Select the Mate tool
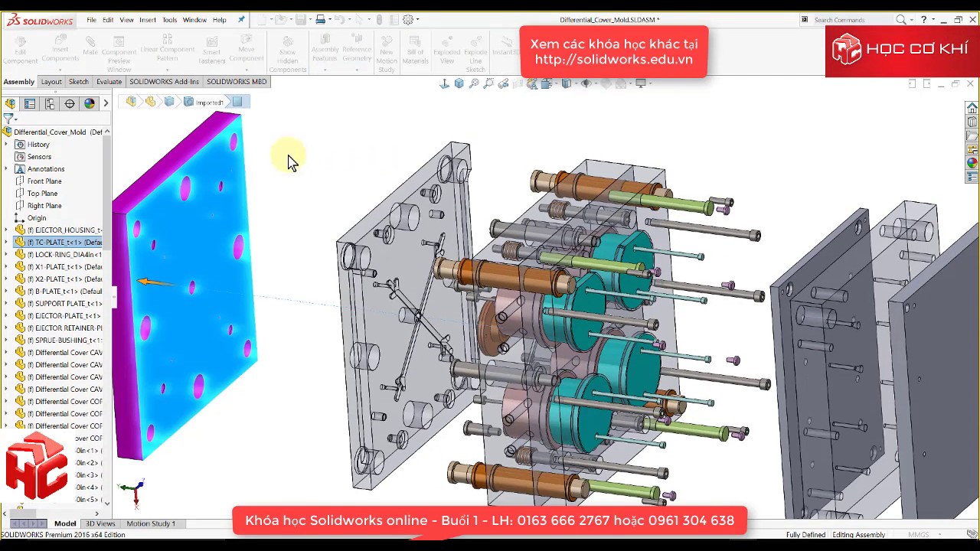Image resolution: width=980 pixels, height=551 pixels. pos(90,46)
